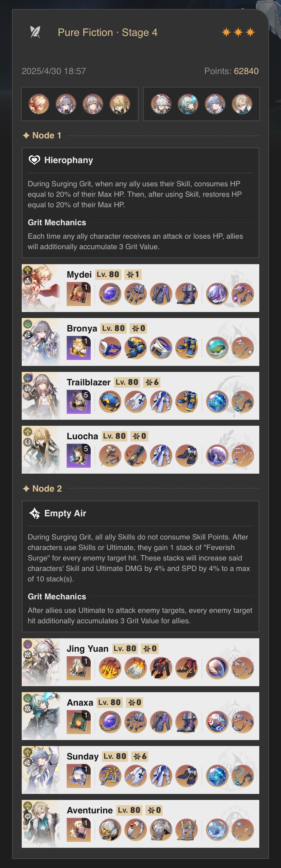281x868 pixels.
Task: Click Hierophany heart buff icon
Action: click(34, 160)
